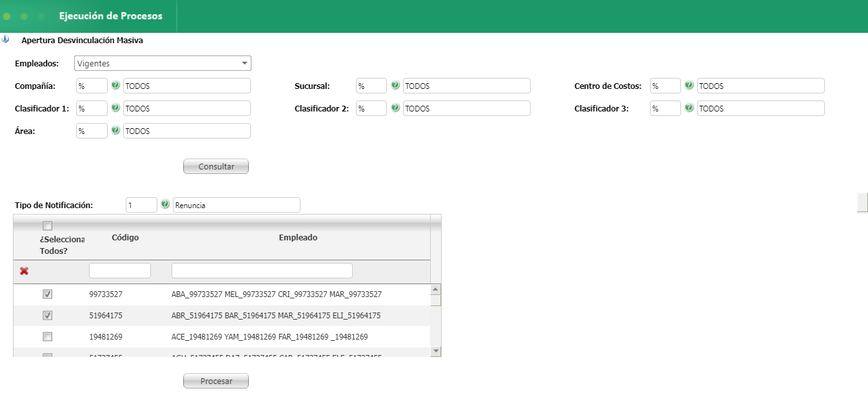Click Centro de Costos TODOS field
Screen dimensions: 868x404
click(x=761, y=86)
